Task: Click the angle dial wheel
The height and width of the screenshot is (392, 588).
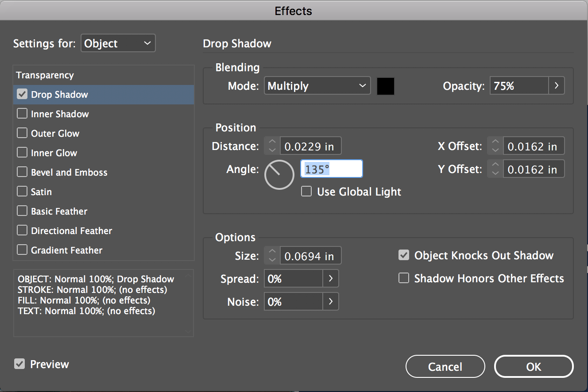Action: point(279,175)
